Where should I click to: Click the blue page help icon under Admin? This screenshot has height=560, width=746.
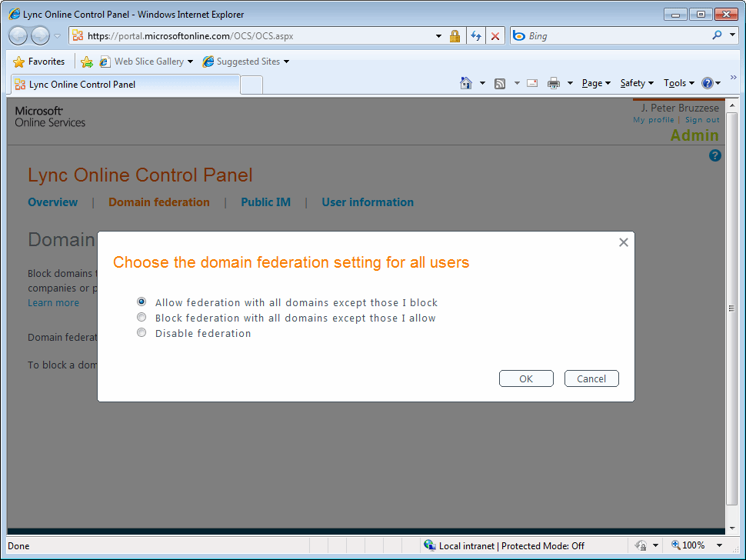pos(714,155)
